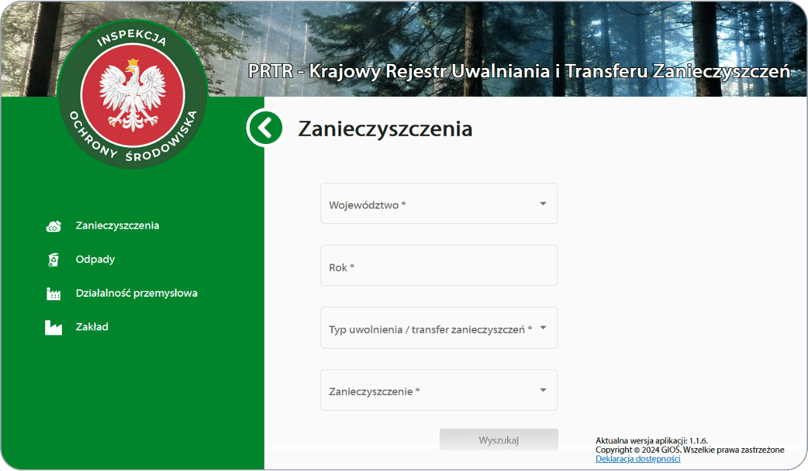The width and height of the screenshot is (808, 471).
Task: Click the Typ uwolnienia field label text
Action: 430,329
